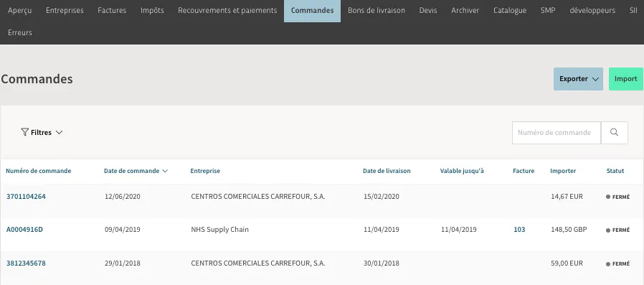Image resolution: width=644 pixels, height=285 pixels.
Task: Open order A0004916D
Action: (x=24, y=230)
